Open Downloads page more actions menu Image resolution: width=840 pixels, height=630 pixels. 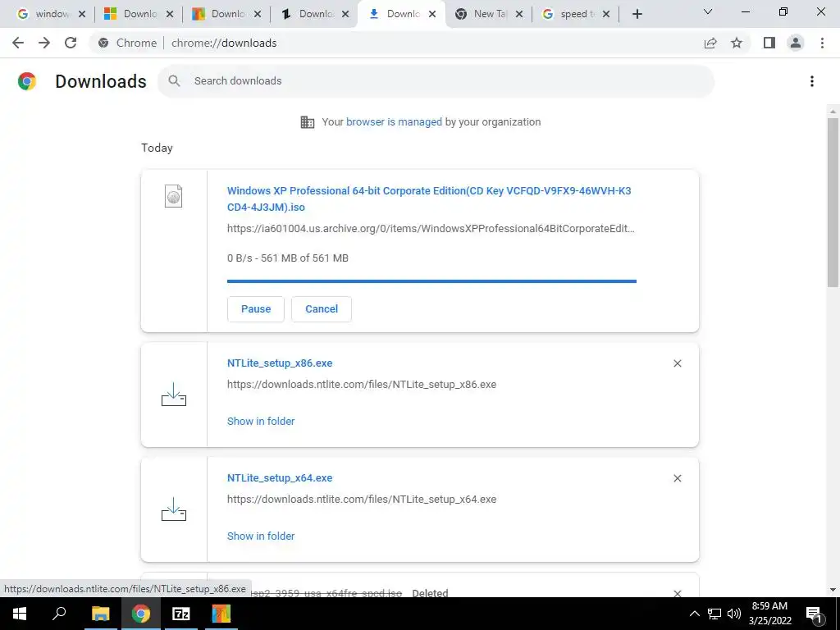[811, 81]
